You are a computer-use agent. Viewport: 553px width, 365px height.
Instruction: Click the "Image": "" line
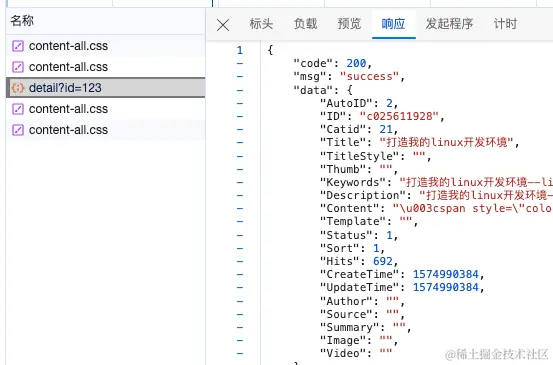tap(359, 340)
